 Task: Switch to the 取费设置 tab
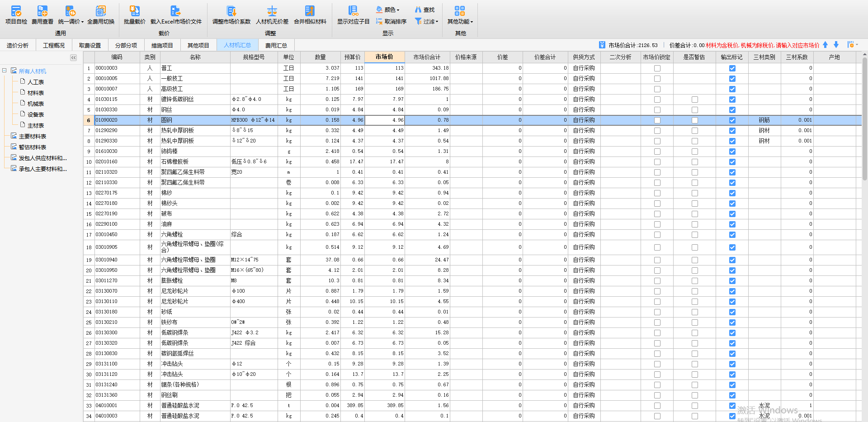90,45
